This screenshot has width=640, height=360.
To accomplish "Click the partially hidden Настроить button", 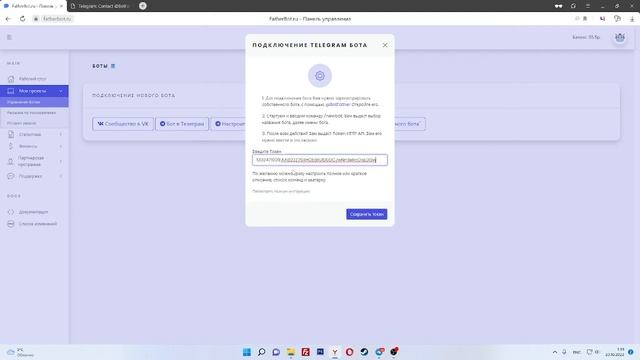I will click(x=228, y=124).
